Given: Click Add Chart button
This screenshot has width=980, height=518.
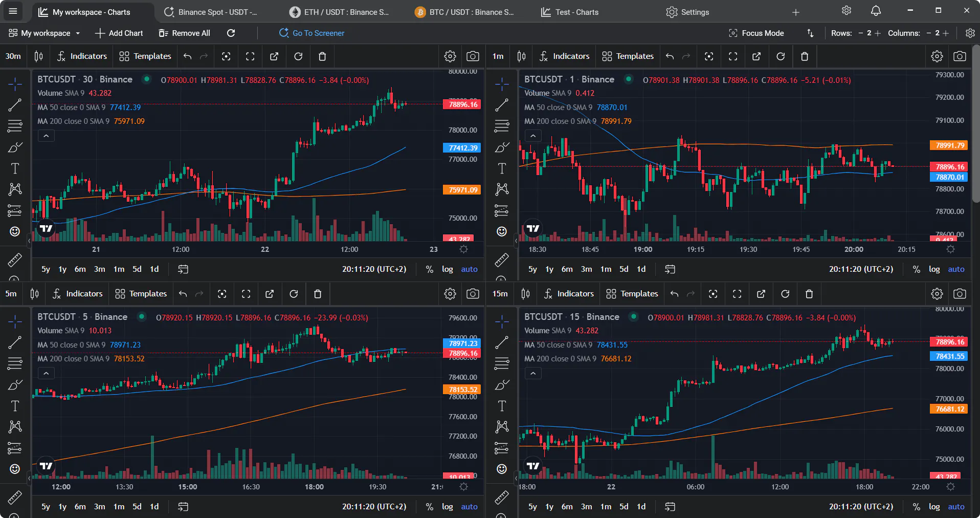Looking at the screenshot, I should pyautogui.click(x=119, y=33).
